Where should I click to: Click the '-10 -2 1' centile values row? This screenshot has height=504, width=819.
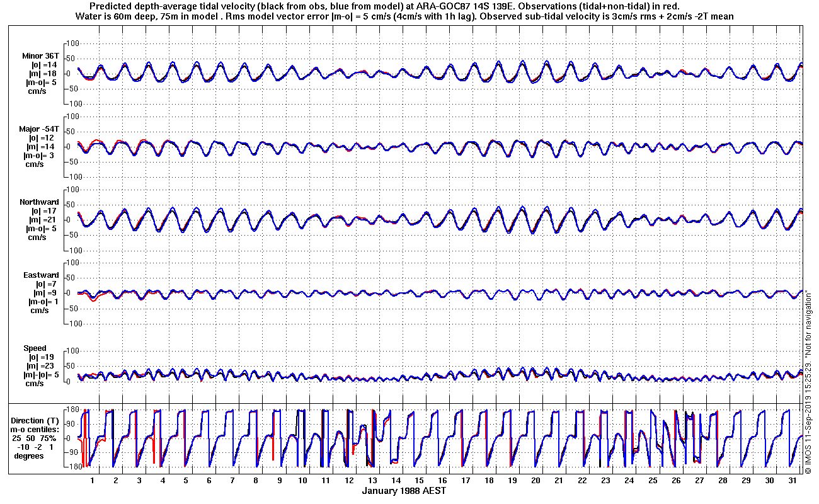click(36, 447)
